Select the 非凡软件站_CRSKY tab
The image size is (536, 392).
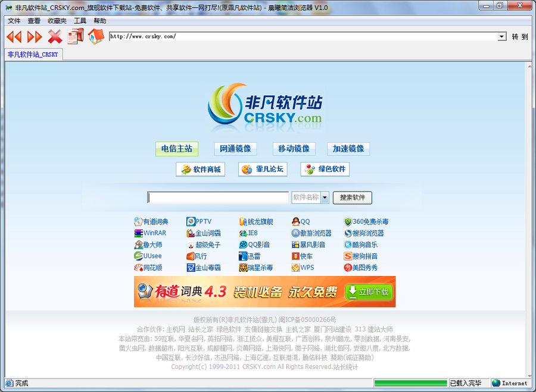(33, 55)
